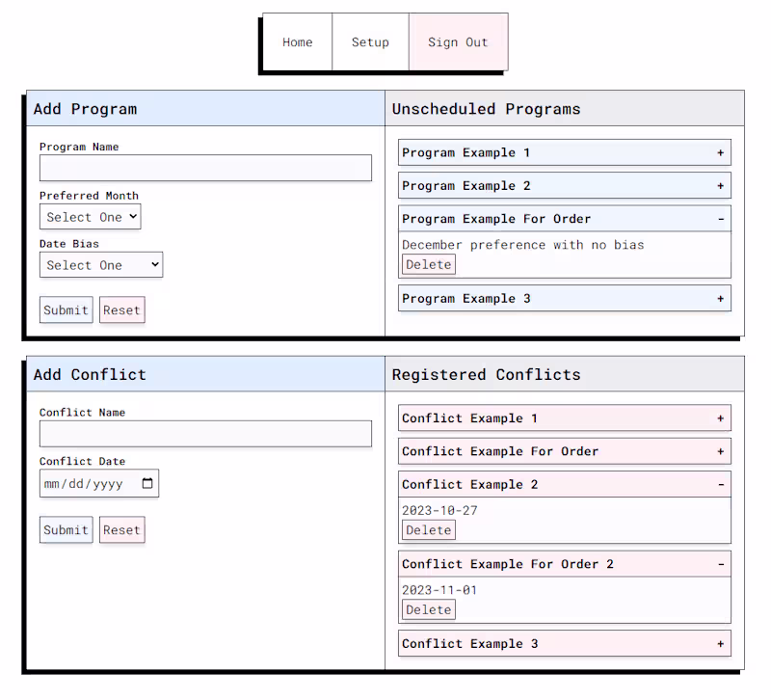Click the Date Bias label
The height and width of the screenshot is (700, 771).
pyautogui.click(x=69, y=244)
